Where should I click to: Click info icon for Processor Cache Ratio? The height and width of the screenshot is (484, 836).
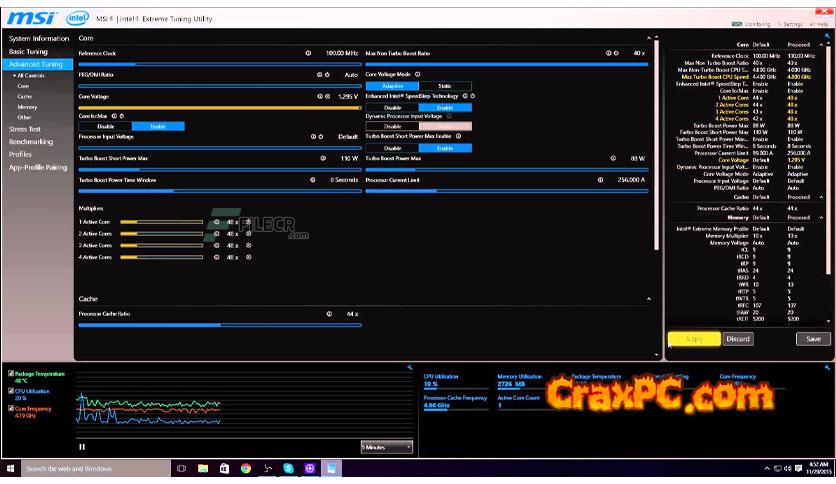329,314
